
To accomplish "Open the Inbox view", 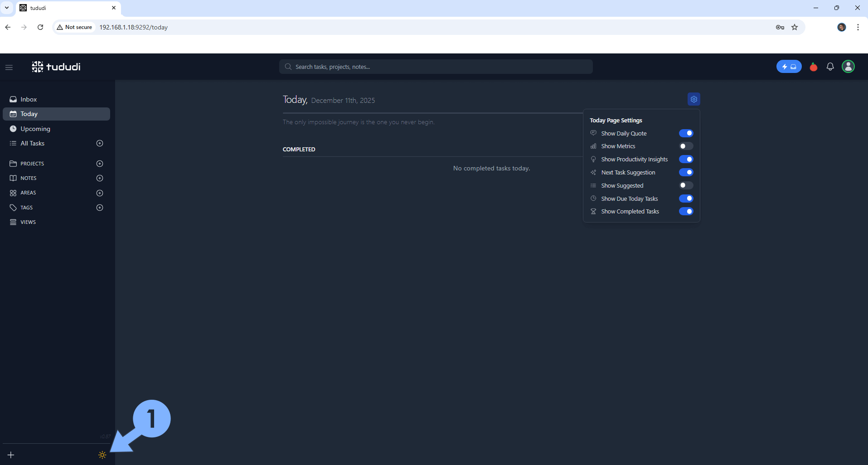I will coord(28,99).
